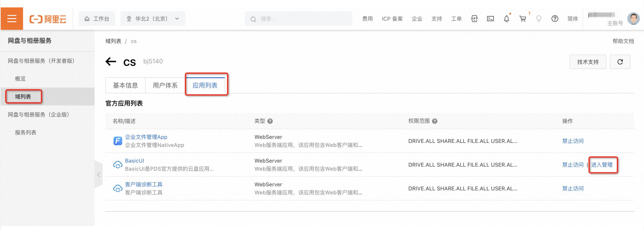644x231 pixels.
Task: Click WebServer type in 客户端诊断工具 row
Action: tap(268, 184)
